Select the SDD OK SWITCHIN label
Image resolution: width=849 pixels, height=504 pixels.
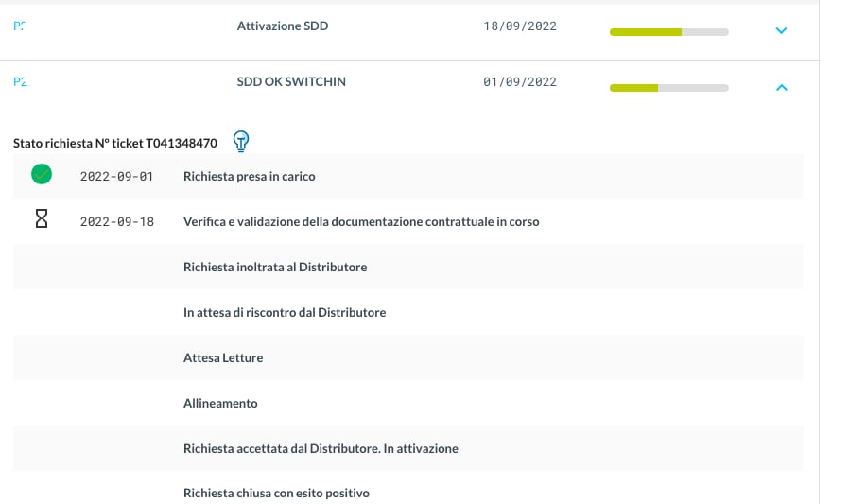291,82
